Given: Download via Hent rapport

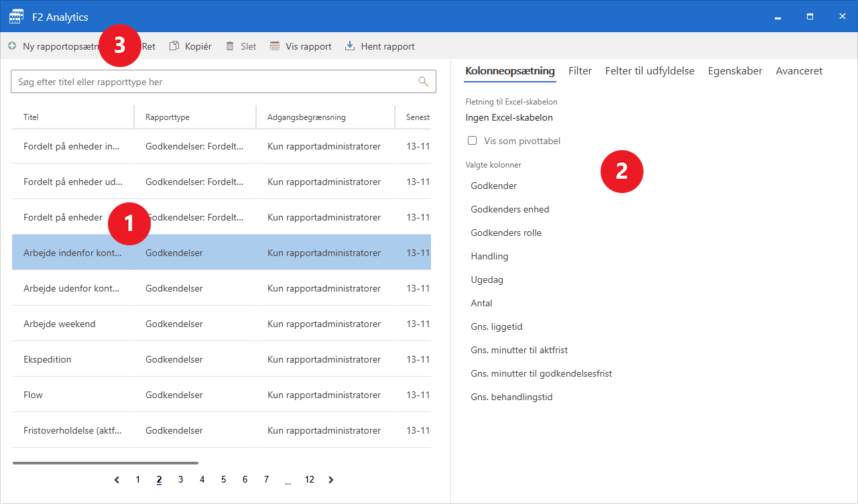Looking at the screenshot, I should (x=379, y=46).
